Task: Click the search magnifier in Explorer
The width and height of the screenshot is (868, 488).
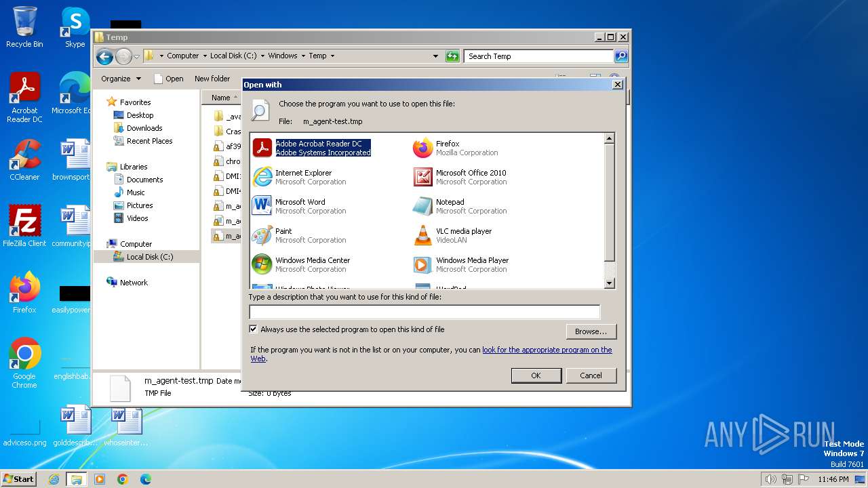Action: (620, 56)
